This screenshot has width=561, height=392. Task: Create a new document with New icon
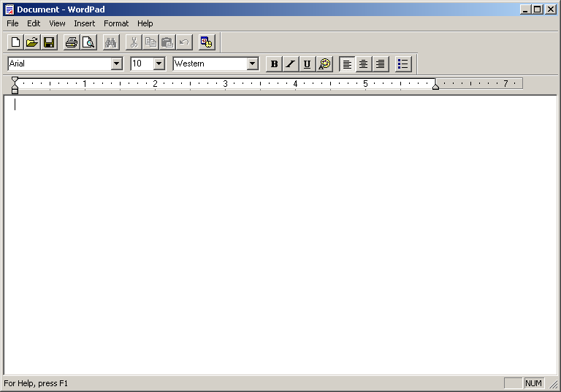point(15,42)
